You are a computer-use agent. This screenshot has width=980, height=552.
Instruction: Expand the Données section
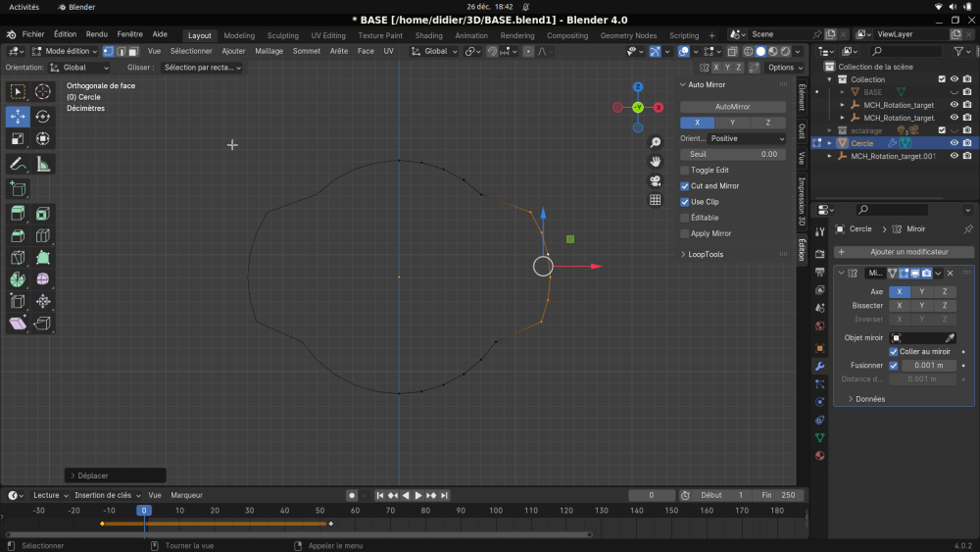click(870, 399)
